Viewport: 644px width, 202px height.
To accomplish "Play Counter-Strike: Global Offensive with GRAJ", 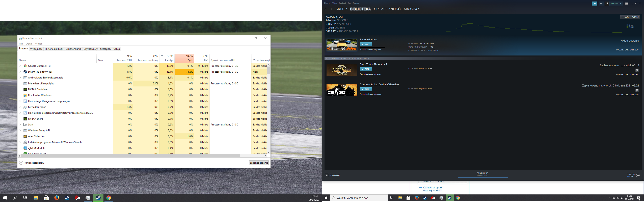I will click(365, 89).
